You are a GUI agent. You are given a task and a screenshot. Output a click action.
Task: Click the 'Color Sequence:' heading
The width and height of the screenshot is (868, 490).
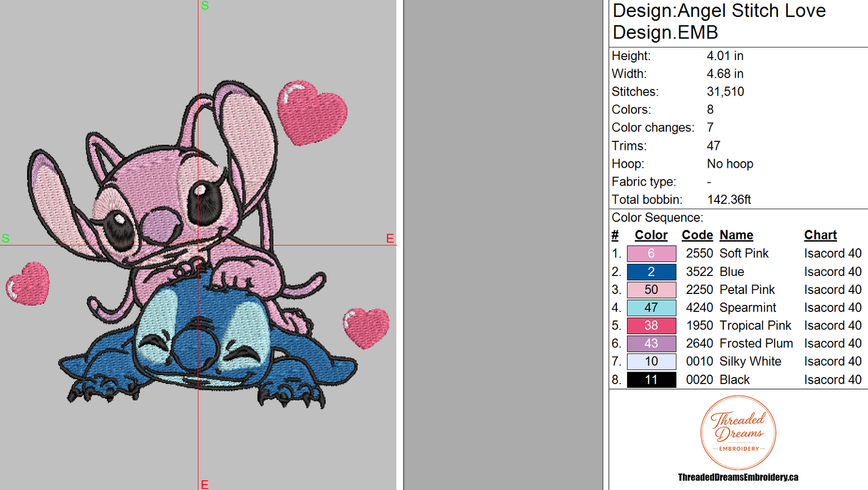point(657,218)
